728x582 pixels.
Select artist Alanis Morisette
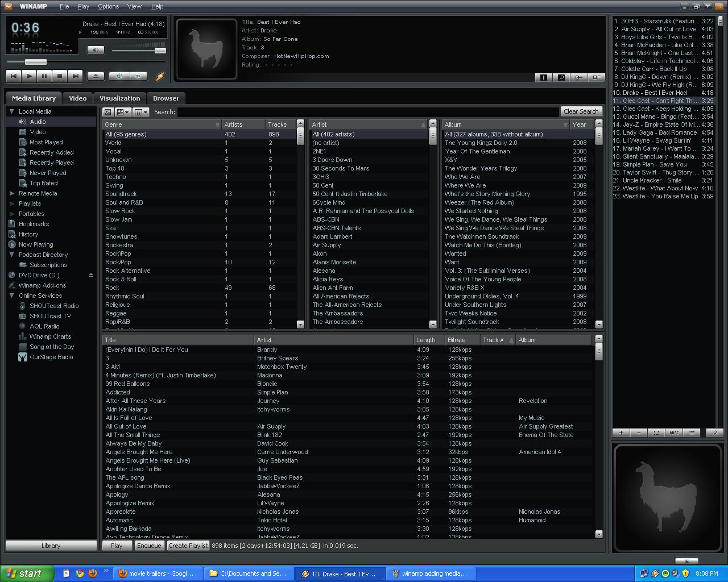pyautogui.click(x=368, y=262)
